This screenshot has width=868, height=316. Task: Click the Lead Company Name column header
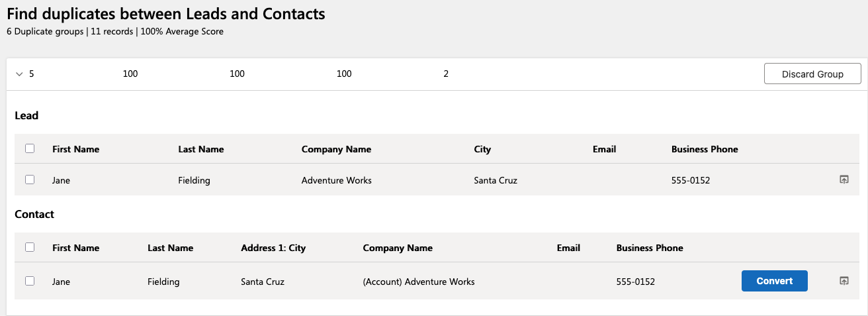click(x=336, y=149)
